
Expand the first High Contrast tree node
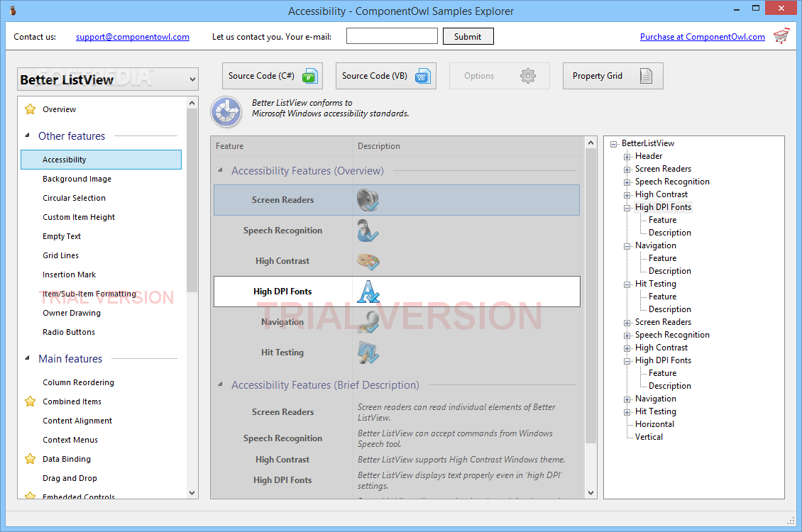(627, 195)
